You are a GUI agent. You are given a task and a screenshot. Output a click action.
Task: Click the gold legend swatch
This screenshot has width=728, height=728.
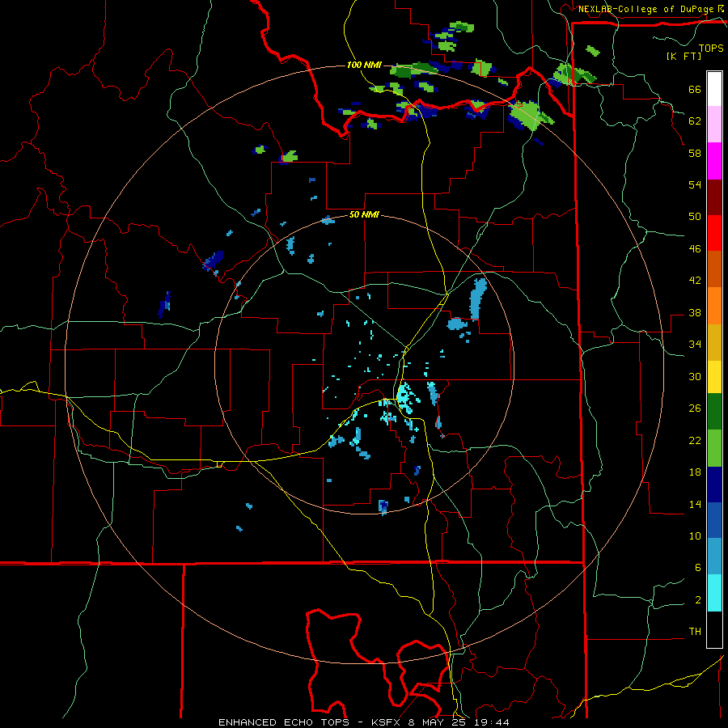pos(714,342)
